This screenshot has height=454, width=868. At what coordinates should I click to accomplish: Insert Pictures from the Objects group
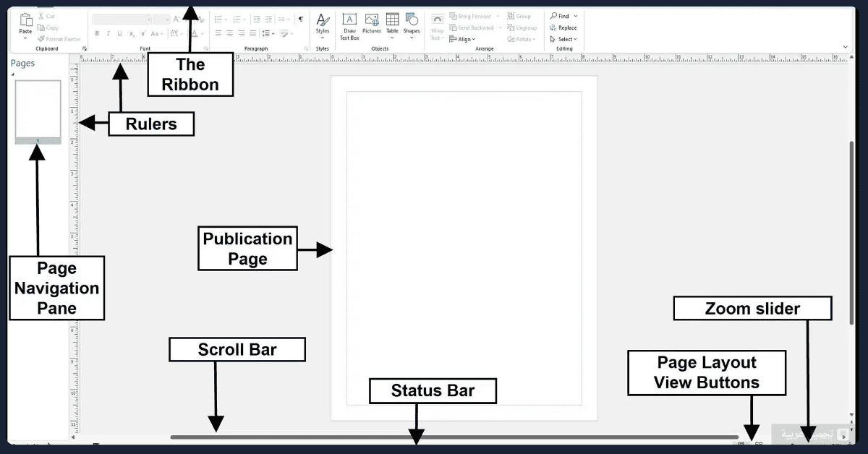(372, 24)
